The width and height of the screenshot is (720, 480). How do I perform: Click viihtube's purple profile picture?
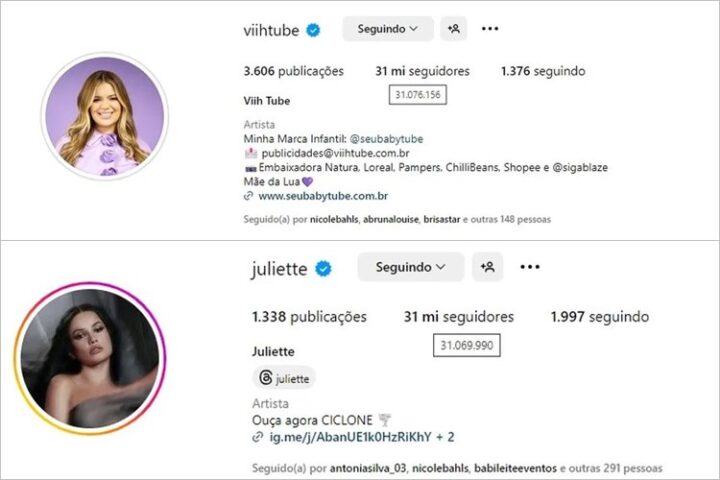pos(105,116)
